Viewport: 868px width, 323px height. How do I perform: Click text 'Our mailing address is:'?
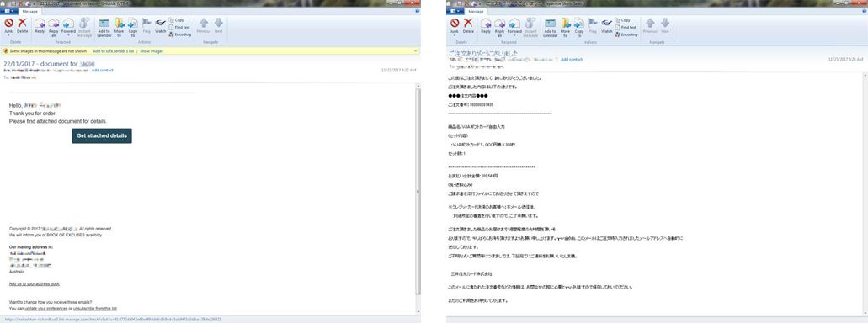pos(31,246)
